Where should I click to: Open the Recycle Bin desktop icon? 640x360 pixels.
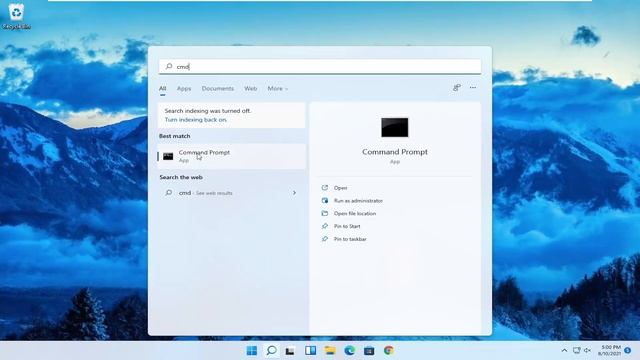coord(16,16)
